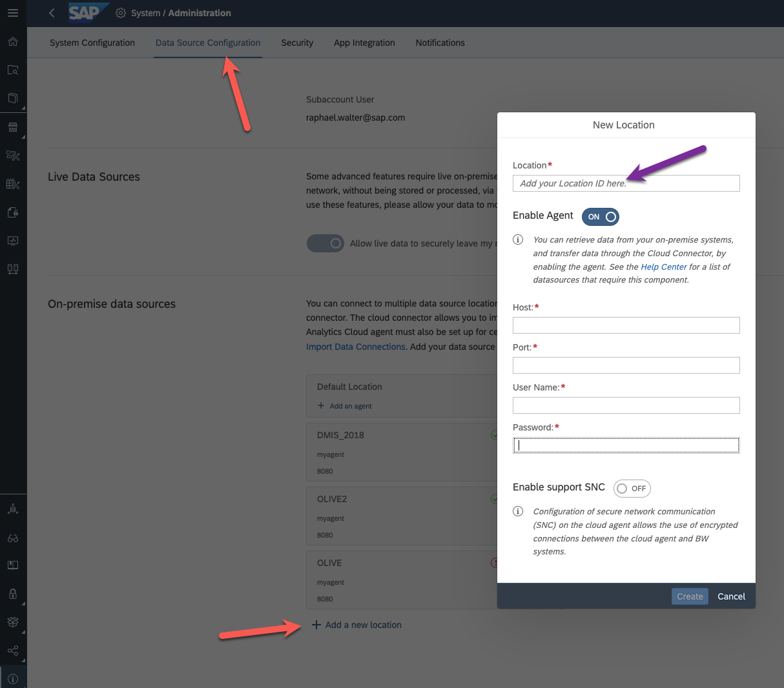Click the share connections sidebar icon
Image resolution: width=784 pixels, height=688 pixels.
tap(13, 651)
